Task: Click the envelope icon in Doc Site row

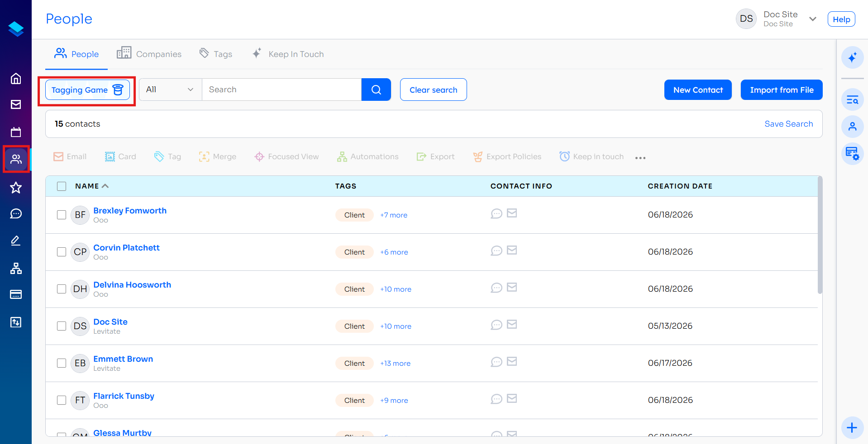Action: [512, 324]
